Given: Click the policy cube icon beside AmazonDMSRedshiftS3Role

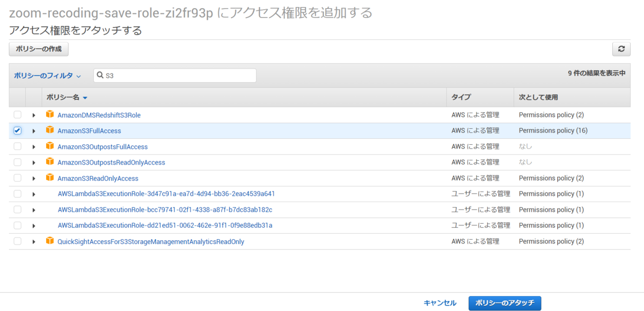Looking at the screenshot, I should click(x=49, y=115).
